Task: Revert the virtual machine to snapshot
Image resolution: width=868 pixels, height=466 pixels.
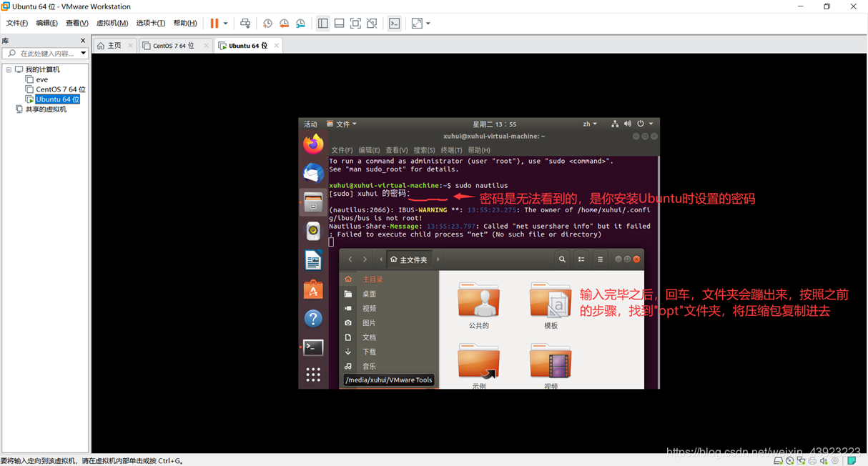Action: tap(284, 24)
